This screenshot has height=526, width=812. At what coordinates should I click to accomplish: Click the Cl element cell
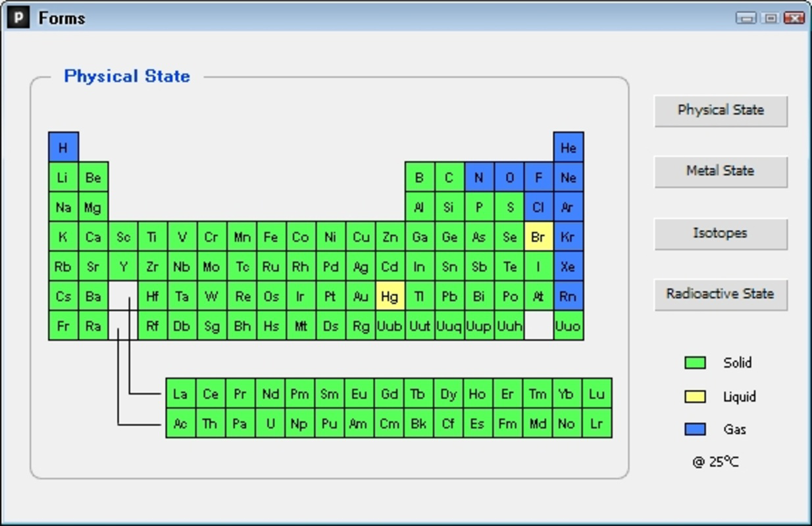pos(538,207)
